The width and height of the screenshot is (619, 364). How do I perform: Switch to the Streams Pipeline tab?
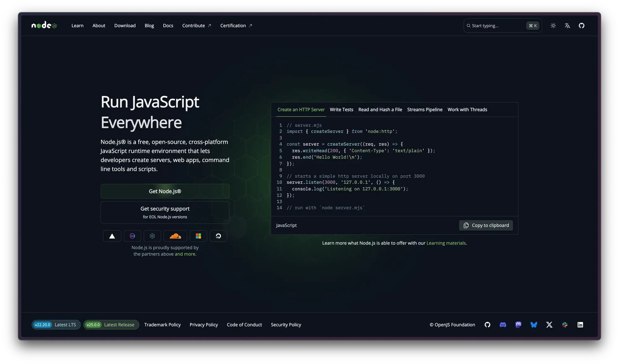(x=425, y=109)
